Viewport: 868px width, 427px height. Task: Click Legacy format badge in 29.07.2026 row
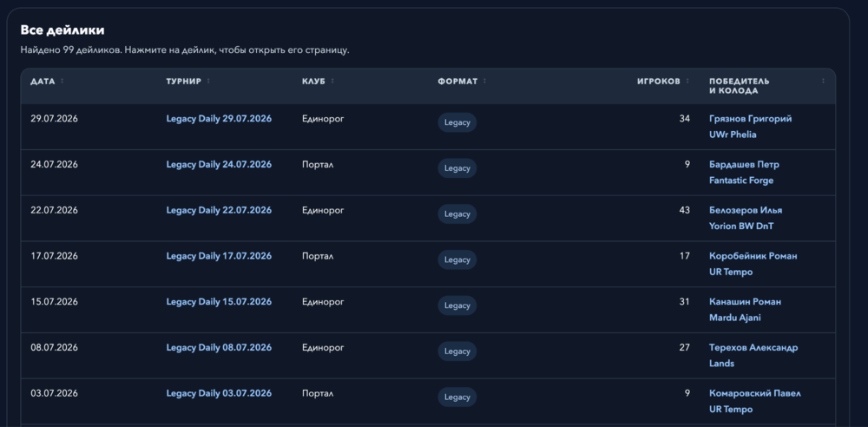pyautogui.click(x=457, y=122)
